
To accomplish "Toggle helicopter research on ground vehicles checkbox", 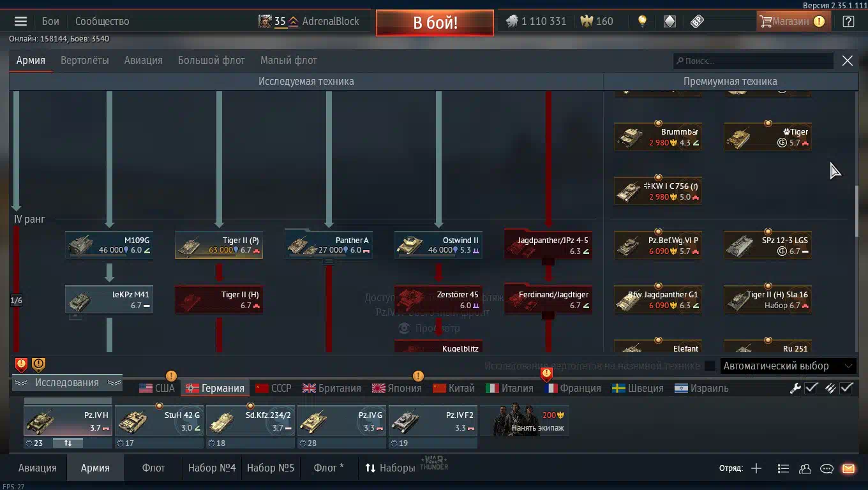I will click(710, 366).
